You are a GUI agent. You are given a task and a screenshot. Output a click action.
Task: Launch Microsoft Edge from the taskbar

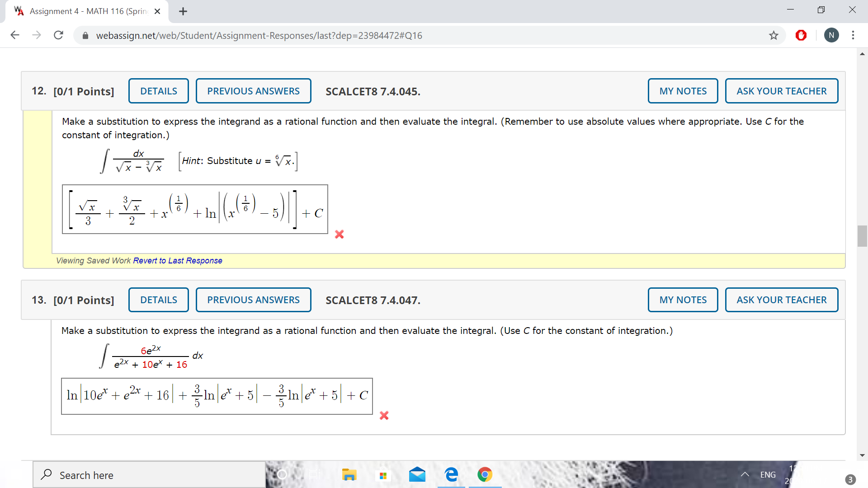451,475
